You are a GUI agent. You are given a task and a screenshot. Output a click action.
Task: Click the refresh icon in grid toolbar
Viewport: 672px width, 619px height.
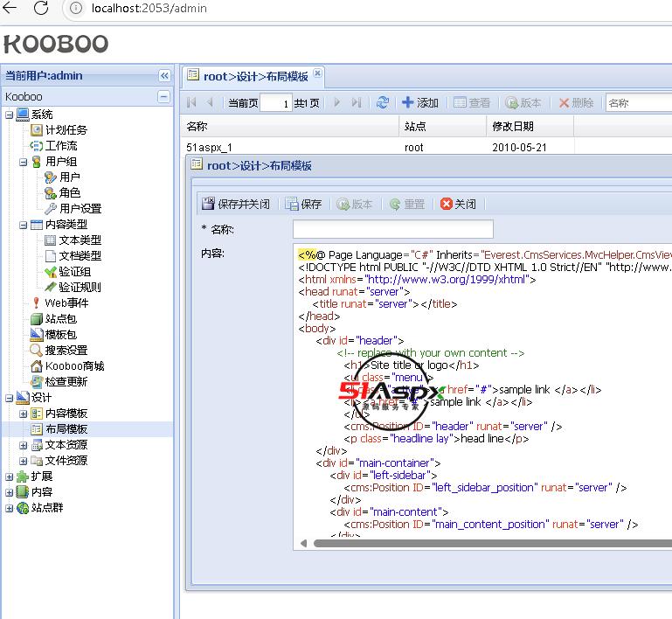point(382,102)
